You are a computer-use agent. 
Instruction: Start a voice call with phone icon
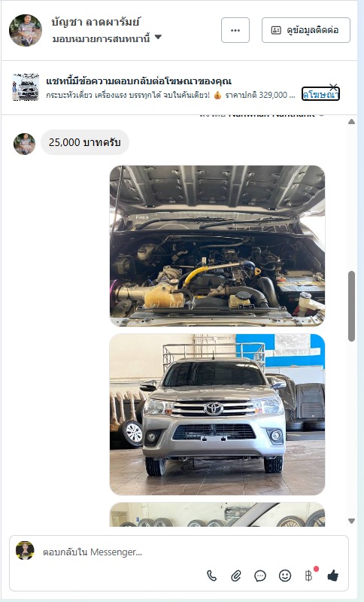[212, 576]
